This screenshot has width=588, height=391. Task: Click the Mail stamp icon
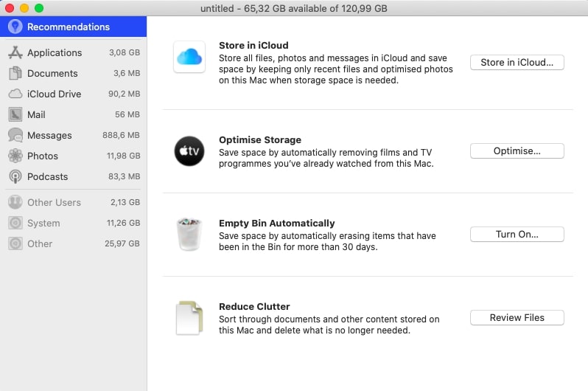click(15, 114)
